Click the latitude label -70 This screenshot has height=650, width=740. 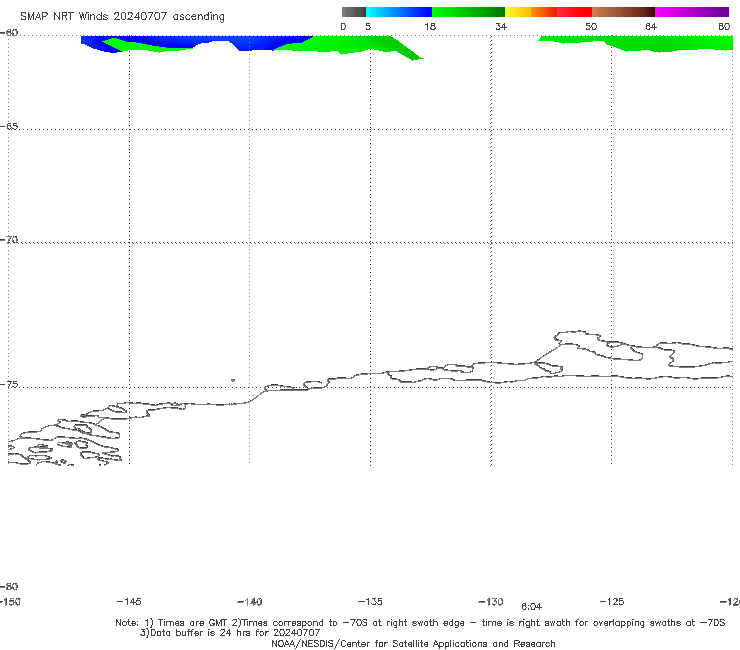pos(9,240)
